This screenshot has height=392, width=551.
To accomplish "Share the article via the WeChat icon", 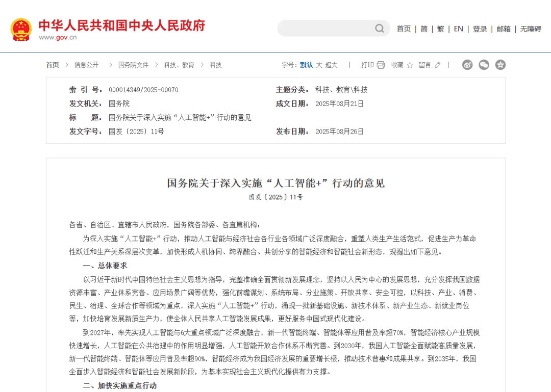I will pos(484,65).
